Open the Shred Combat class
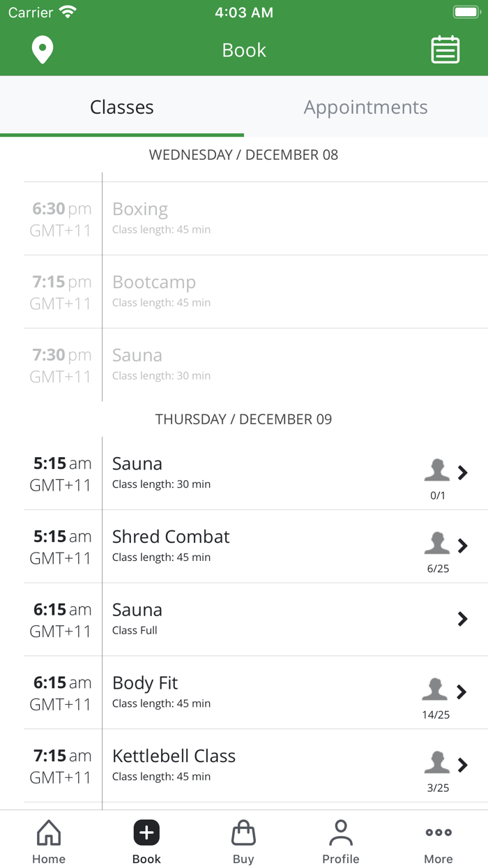This screenshot has height=868, width=488. pos(171,537)
